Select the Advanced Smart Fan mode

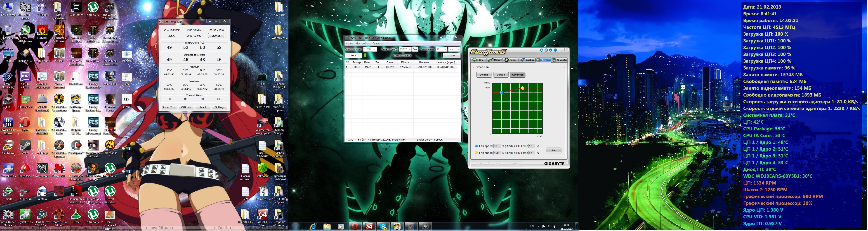(517, 75)
